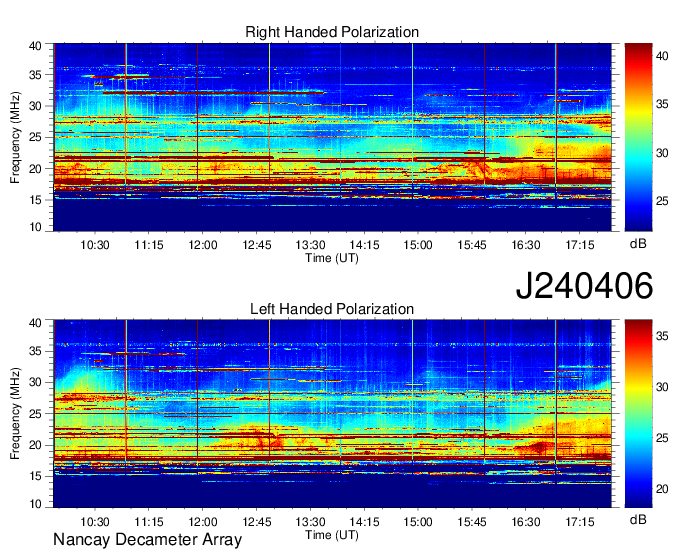The height and width of the screenshot is (552, 680).
Task: Click the Left Handed Polarization color bar
Action: point(638,414)
